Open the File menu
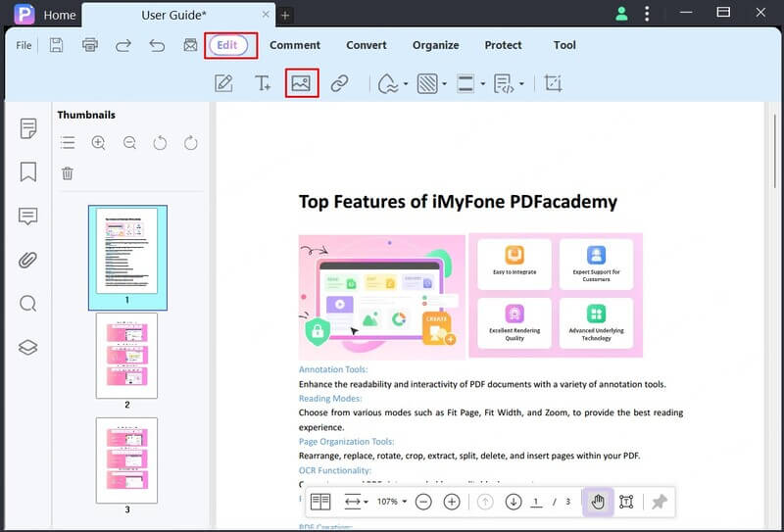This screenshot has width=784, height=532. (x=24, y=45)
